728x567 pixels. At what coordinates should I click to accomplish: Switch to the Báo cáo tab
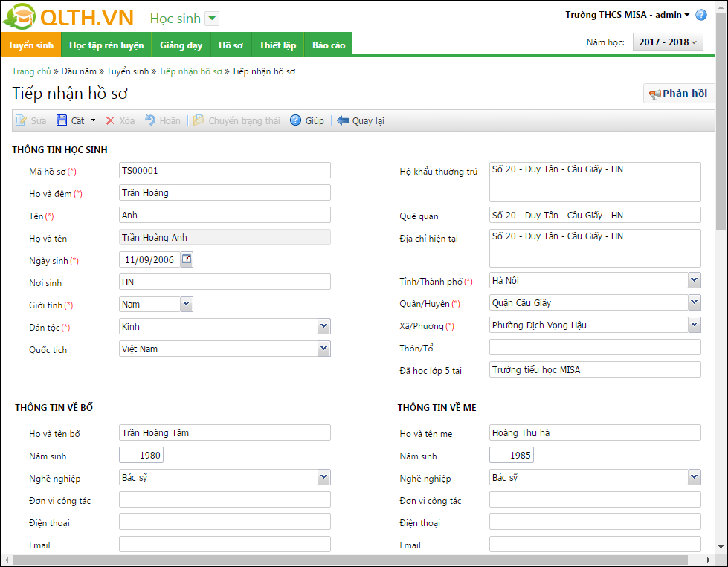click(x=329, y=45)
